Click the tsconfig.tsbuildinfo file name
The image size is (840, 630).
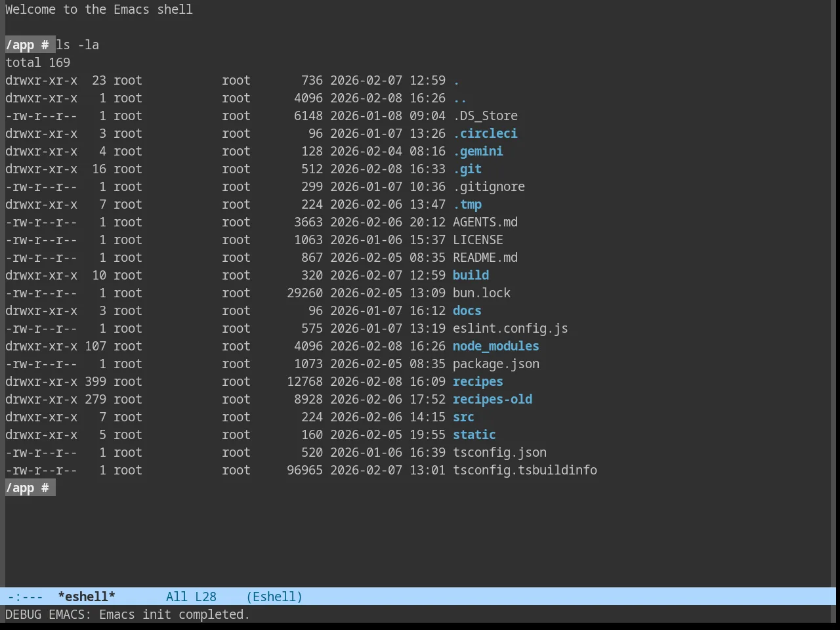pyautogui.click(x=525, y=470)
